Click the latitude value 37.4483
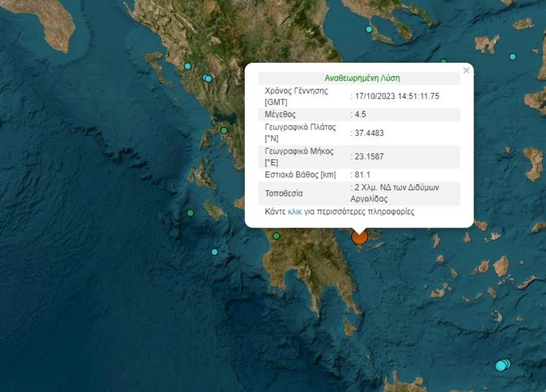 click(369, 133)
